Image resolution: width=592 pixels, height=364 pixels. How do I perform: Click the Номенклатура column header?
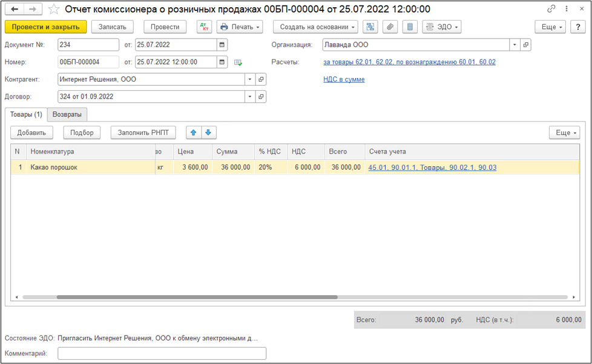[x=91, y=151]
